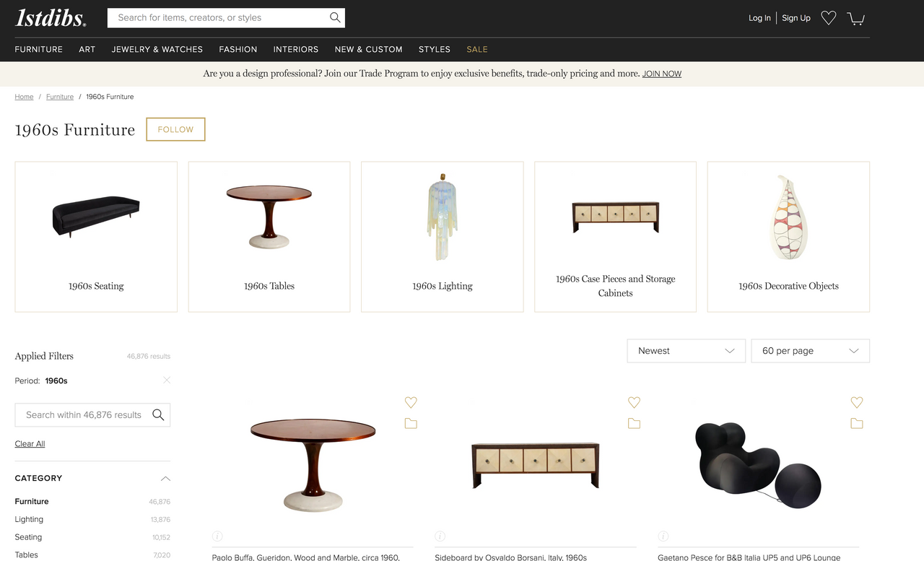This screenshot has height=561, width=924.
Task: Open 1960s Case Pieces and Storage Cabinets card
Action: click(x=616, y=237)
